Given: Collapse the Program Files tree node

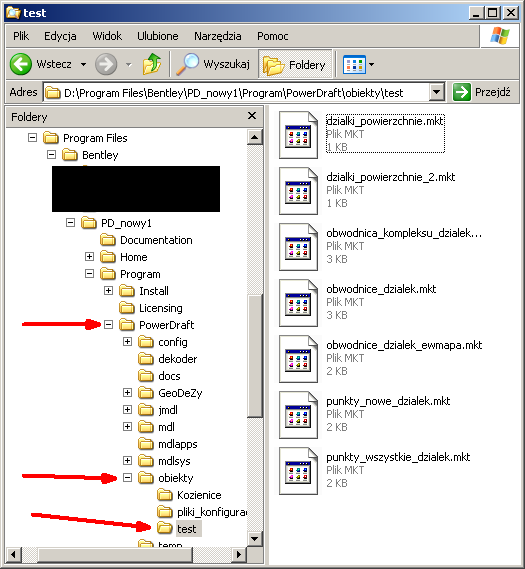Looking at the screenshot, I should click(x=32, y=138).
